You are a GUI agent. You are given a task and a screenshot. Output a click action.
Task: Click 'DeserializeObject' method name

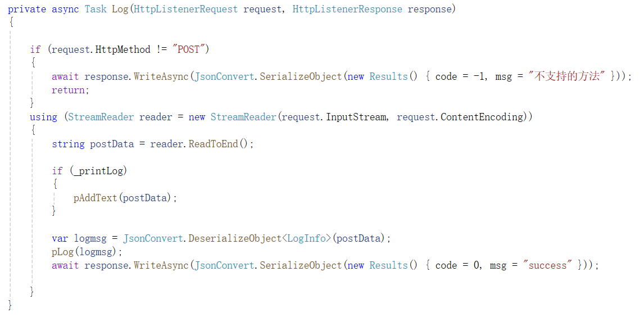pyautogui.click(x=235, y=238)
